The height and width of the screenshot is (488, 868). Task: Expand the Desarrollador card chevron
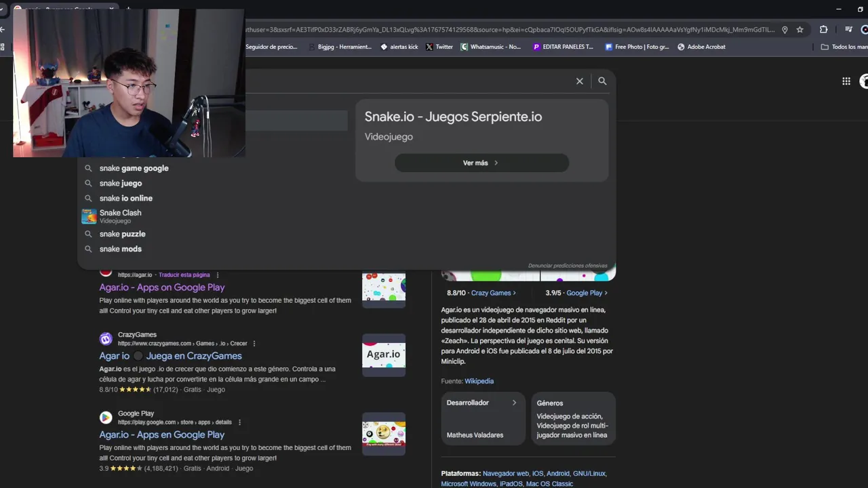514,403
